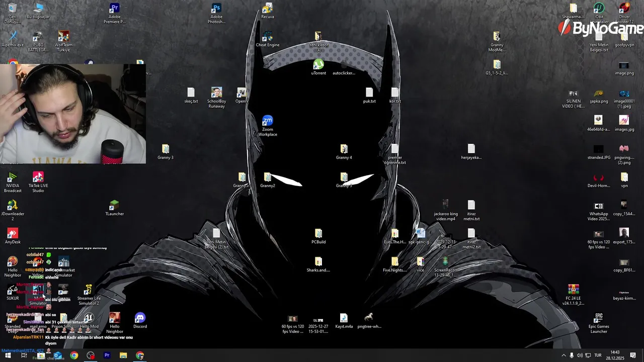
Task: Open itiraz metni.txt file
Action: pyautogui.click(x=471, y=211)
